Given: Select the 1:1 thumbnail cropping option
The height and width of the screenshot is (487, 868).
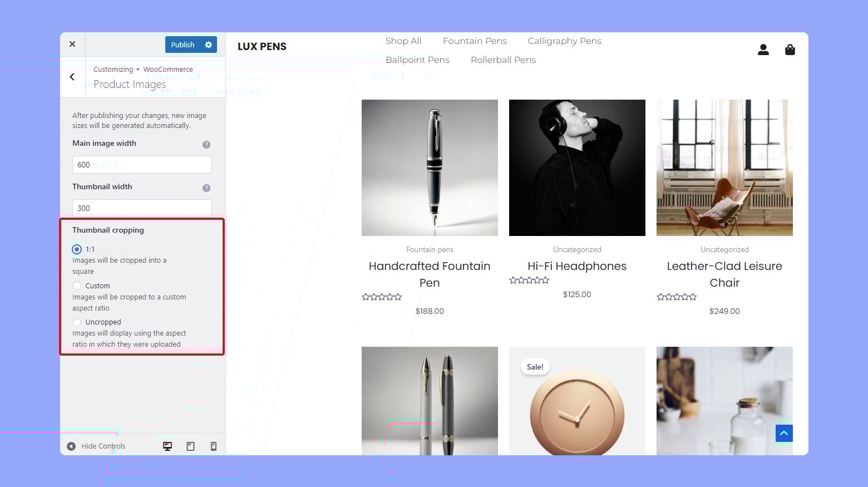Looking at the screenshot, I should [77, 249].
